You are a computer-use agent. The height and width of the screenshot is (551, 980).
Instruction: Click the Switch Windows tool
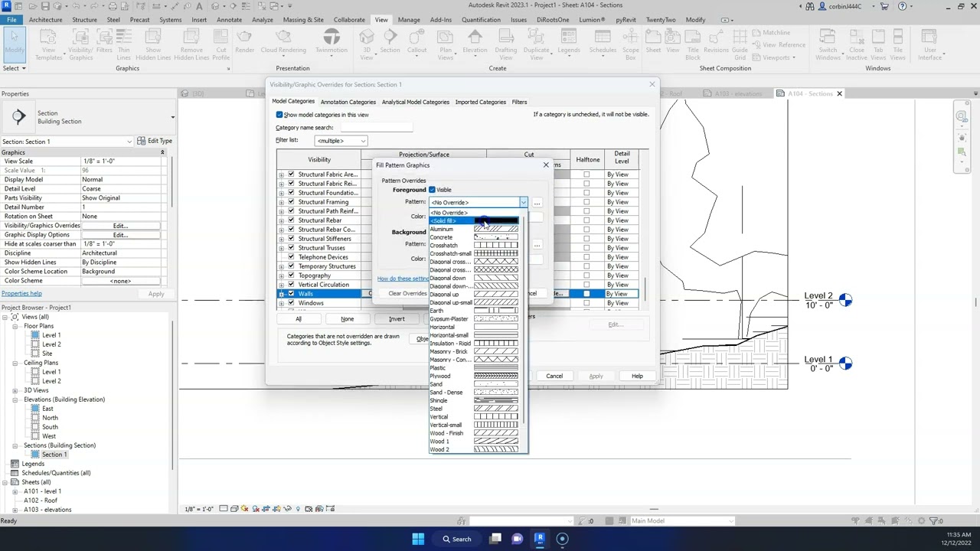(828, 44)
